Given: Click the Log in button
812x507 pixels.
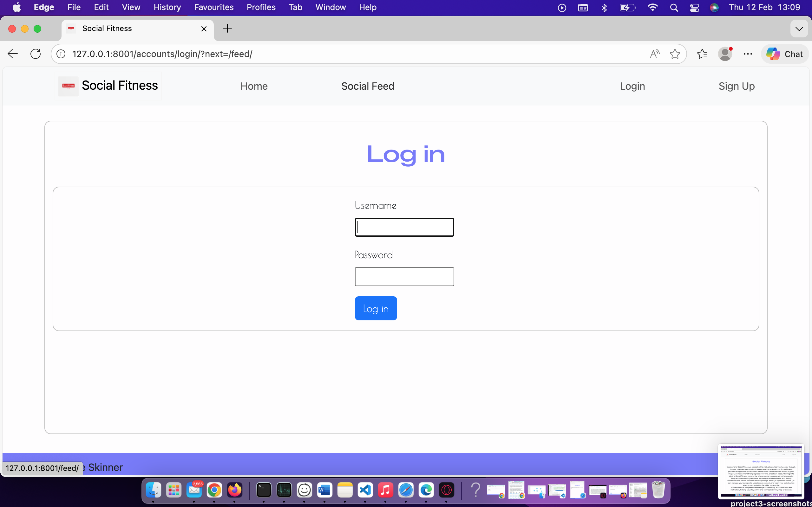Looking at the screenshot, I should 376,308.
